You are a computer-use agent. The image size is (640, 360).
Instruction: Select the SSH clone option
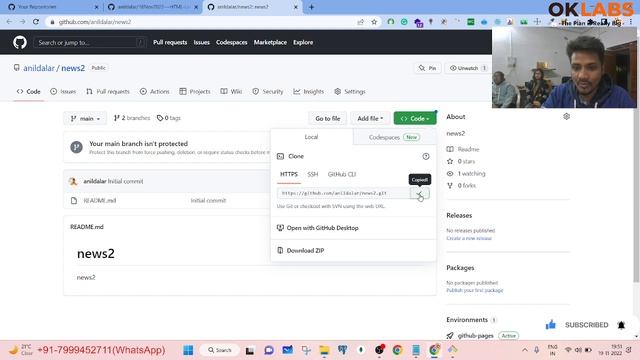click(313, 174)
